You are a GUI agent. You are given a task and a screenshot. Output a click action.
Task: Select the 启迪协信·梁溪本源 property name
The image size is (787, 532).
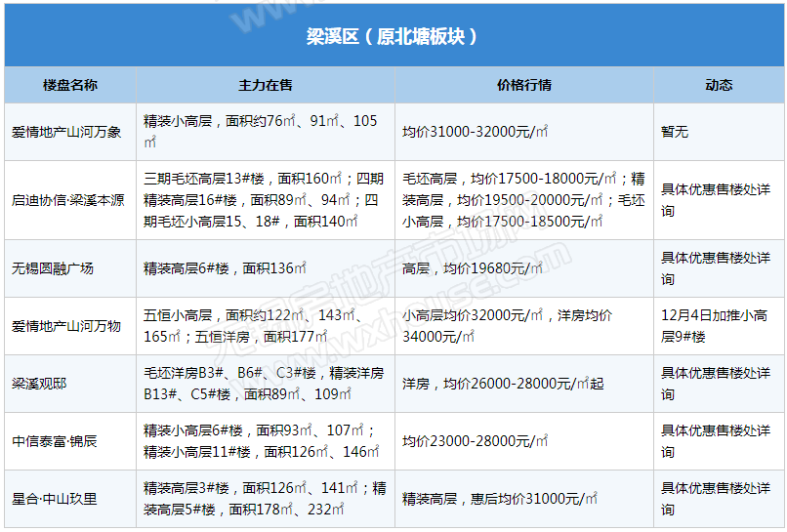point(67,200)
